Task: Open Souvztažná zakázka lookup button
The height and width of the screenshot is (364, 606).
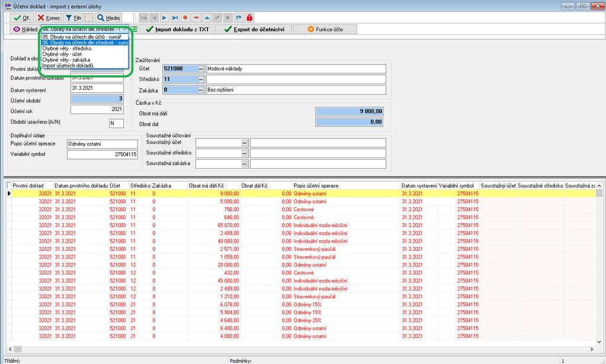Action: [244, 164]
